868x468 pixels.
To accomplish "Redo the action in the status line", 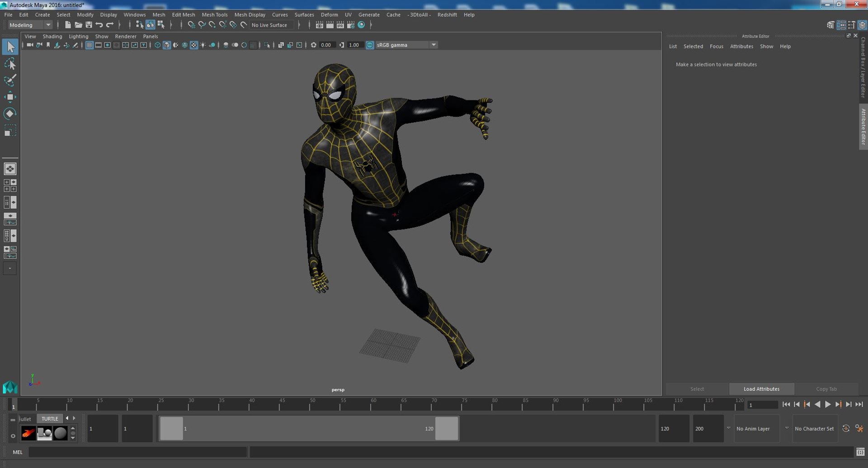I will tap(109, 25).
